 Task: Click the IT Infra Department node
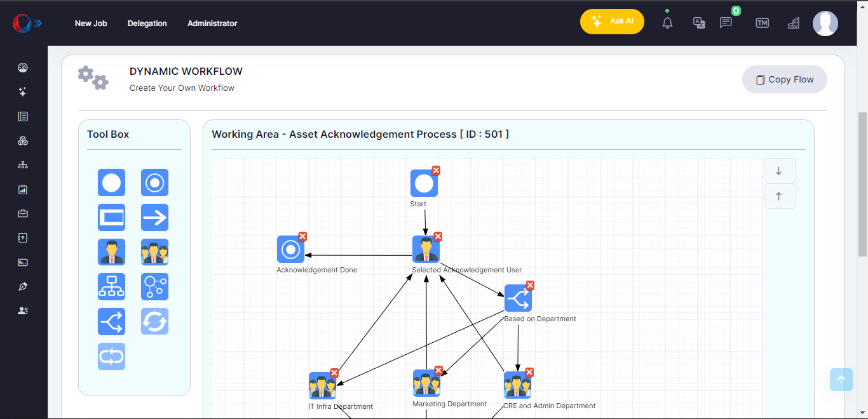[x=322, y=386]
